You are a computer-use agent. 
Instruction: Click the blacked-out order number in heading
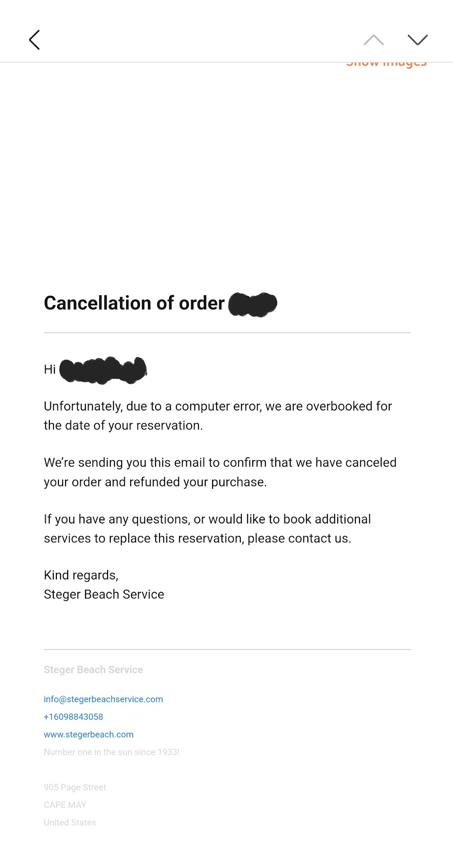pyautogui.click(x=253, y=304)
